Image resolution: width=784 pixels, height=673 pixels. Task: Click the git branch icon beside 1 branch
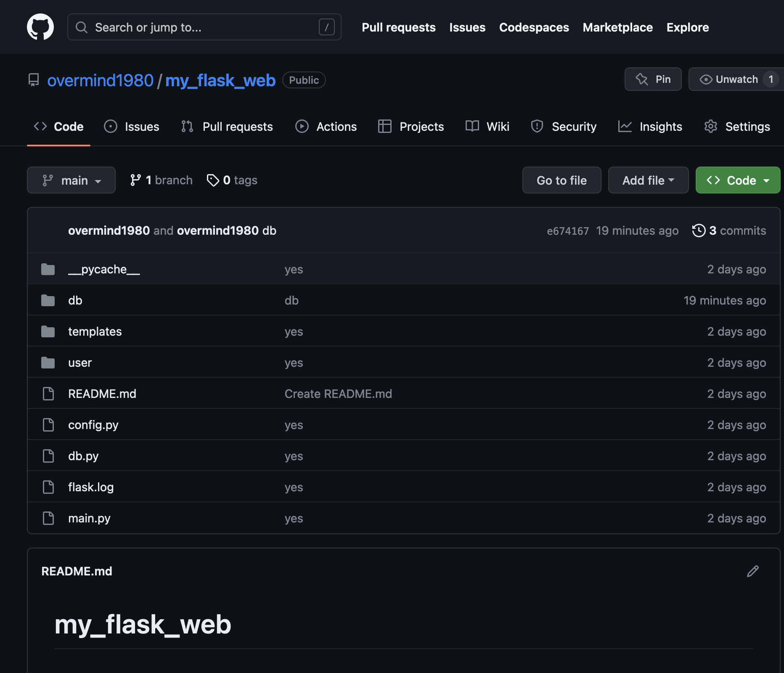135,180
